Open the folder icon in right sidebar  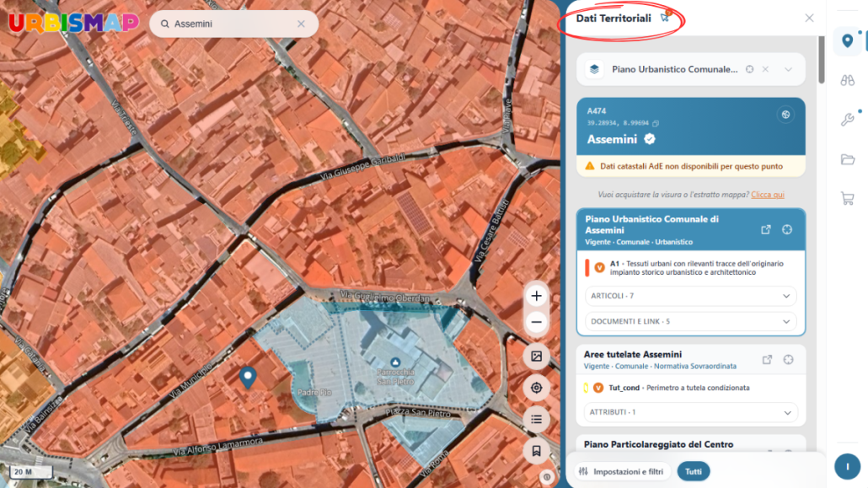847,159
